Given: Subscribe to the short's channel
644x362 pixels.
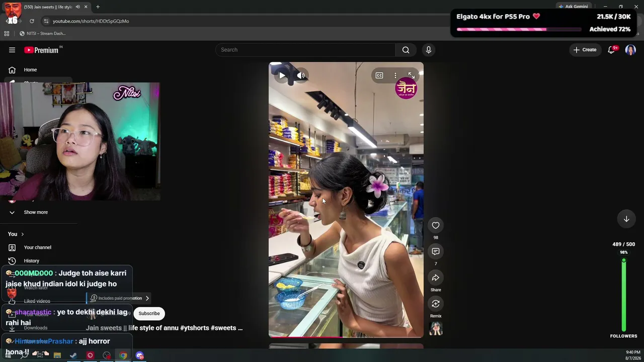Looking at the screenshot, I should pyautogui.click(x=149, y=313).
